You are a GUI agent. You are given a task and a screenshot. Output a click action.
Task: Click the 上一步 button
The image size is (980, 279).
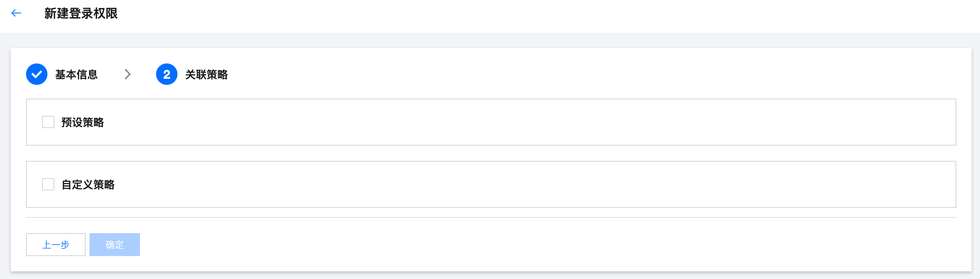[x=56, y=245]
